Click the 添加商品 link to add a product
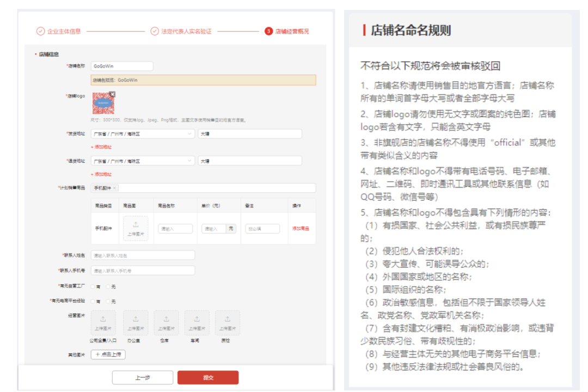Viewport: 588px width, 392px height. pyautogui.click(x=301, y=228)
